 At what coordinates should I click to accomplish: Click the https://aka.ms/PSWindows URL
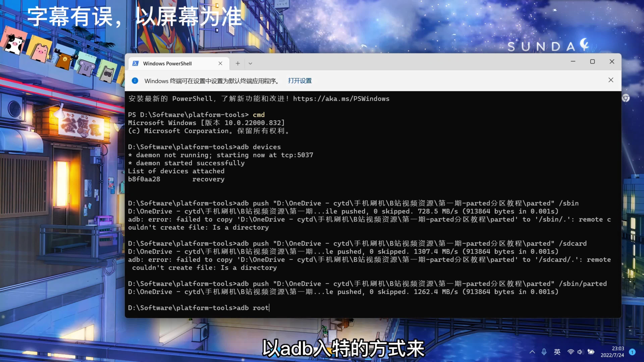pos(341,99)
